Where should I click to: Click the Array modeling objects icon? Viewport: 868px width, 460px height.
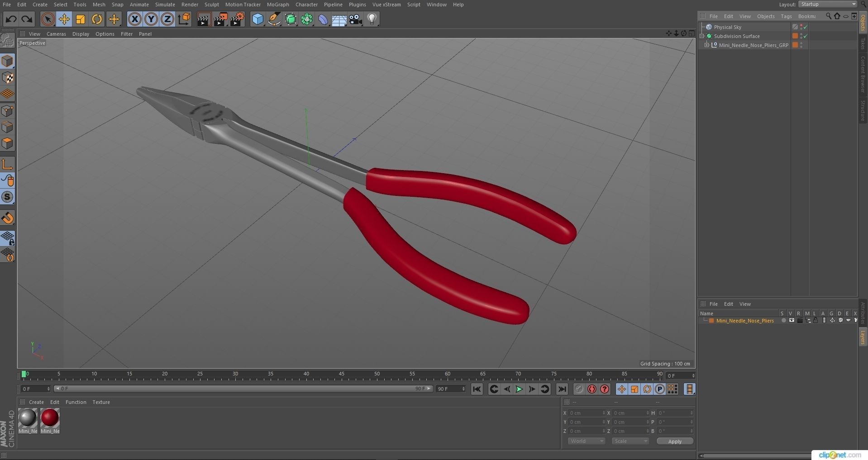(307, 19)
